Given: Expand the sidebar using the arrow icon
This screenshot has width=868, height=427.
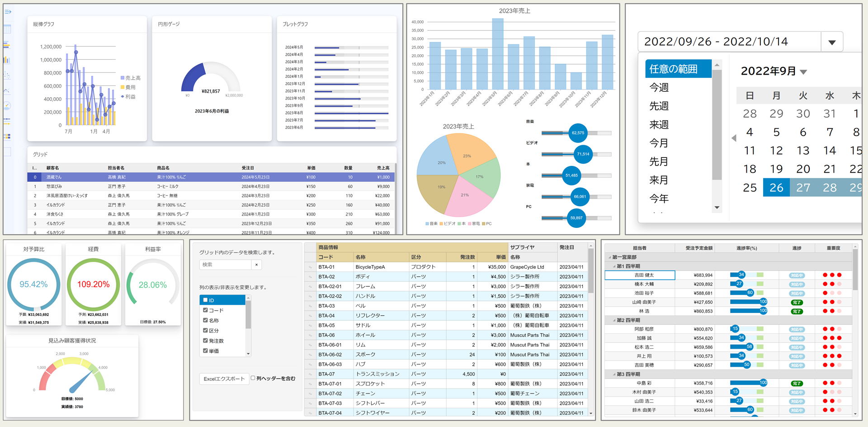Looking at the screenshot, I should [8, 12].
